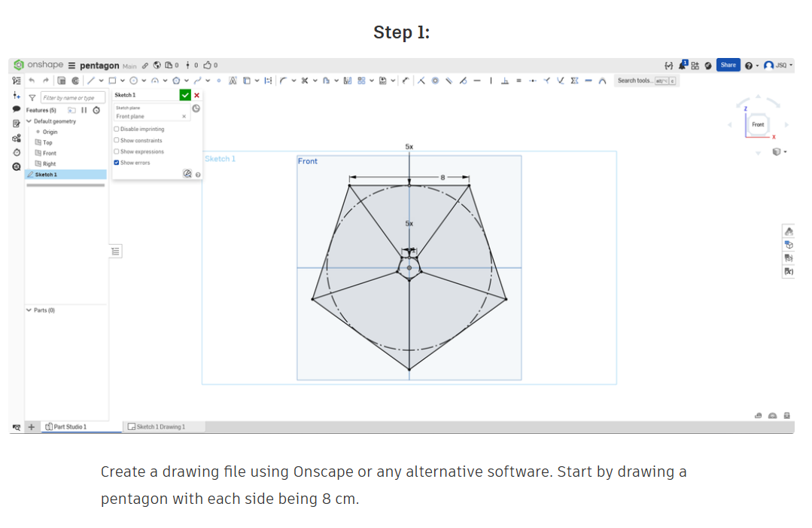Open JSQ user account menu
Screen dimensions: 812x528
(x=778, y=66)
